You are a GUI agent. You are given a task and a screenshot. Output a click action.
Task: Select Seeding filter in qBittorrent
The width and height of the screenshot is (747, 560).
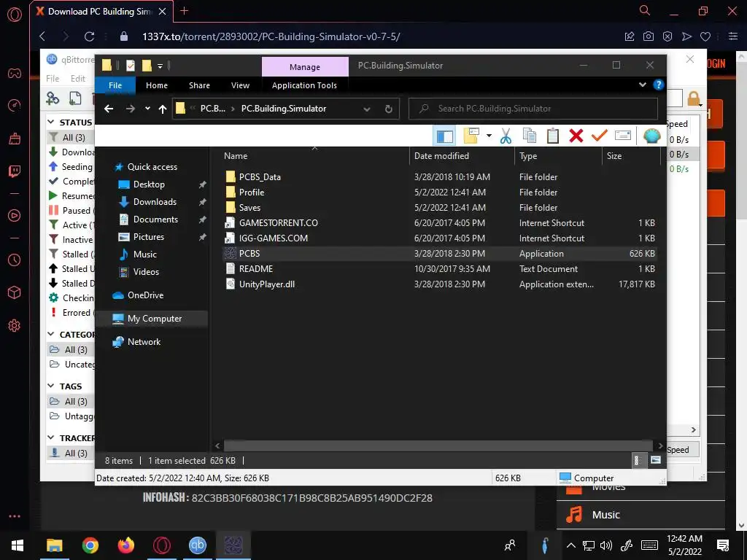71,167
